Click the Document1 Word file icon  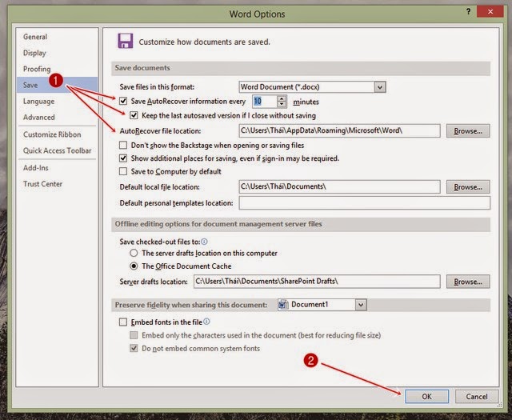click(x=283, y=305)
